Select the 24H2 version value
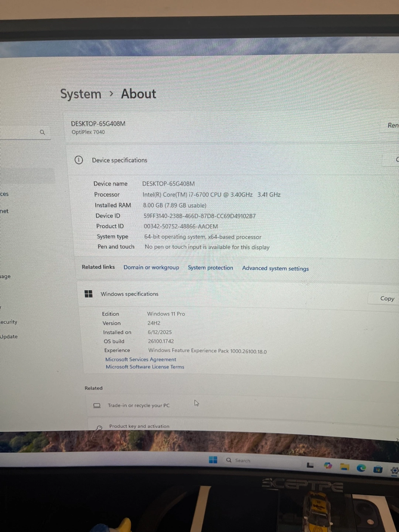Screen dimensions: 399x532 (x=154, y=323)
